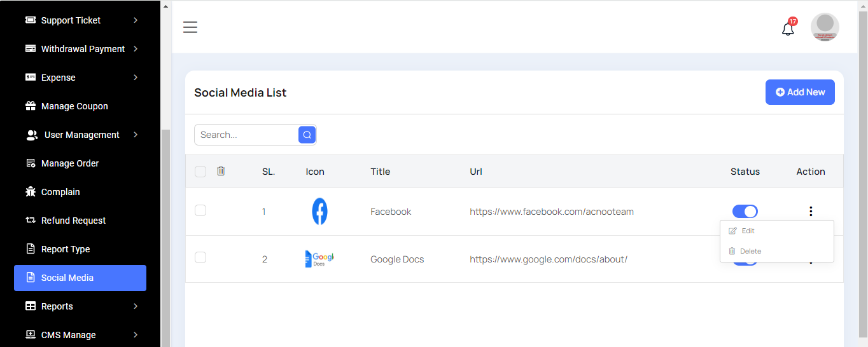Click the Google Docs logo icon
This screenshot has width=868, height=347.
pos(319,259)
